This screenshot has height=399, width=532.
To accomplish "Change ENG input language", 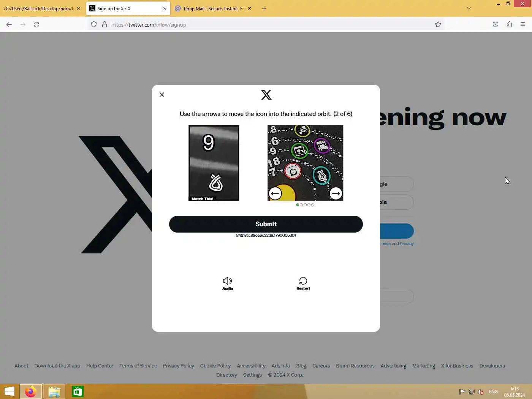I will click(x=493, y=392).
